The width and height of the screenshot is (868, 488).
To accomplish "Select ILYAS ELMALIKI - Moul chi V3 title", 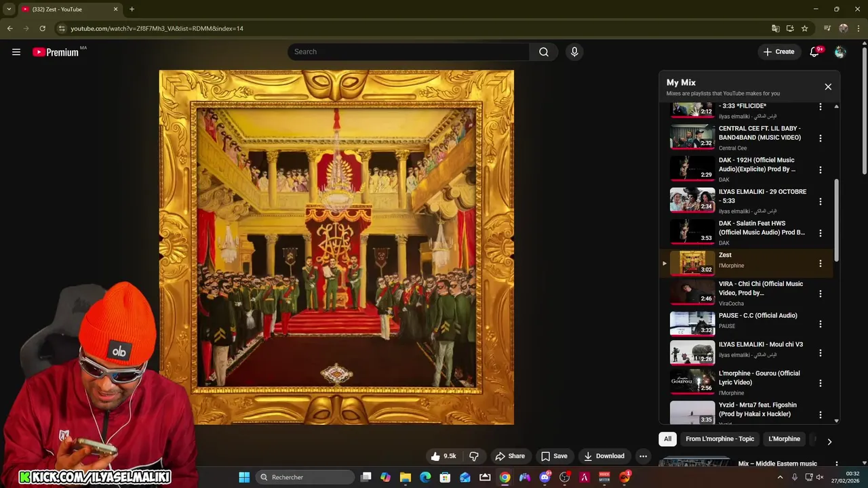I will (761, 344).
